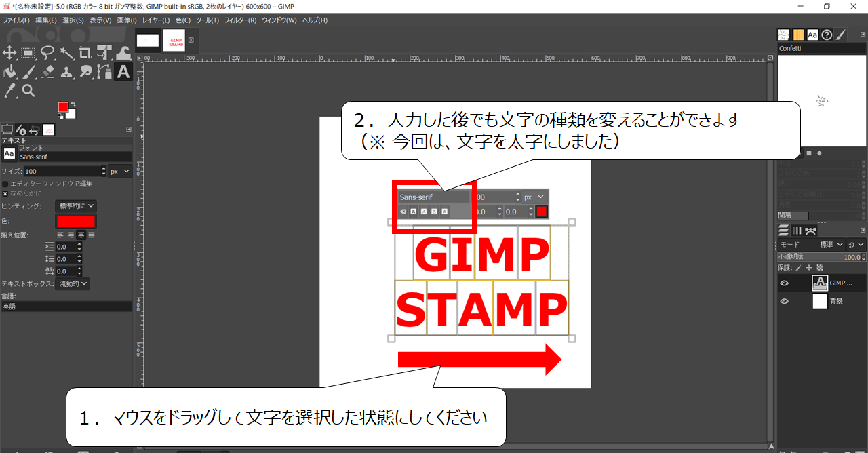Open the size unit px dropdown in tool options
Image resolution: width=868 pixels, height=453 pixels.
tap(121, 172)
